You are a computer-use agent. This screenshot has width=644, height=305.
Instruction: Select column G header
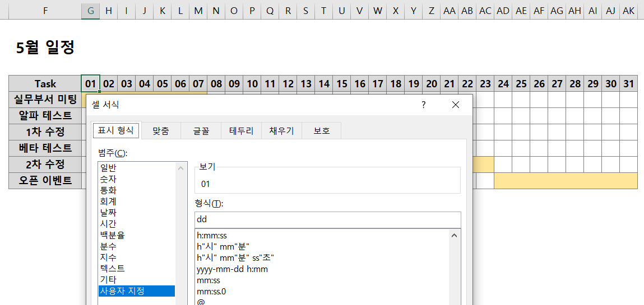click(x=90, y=12)
